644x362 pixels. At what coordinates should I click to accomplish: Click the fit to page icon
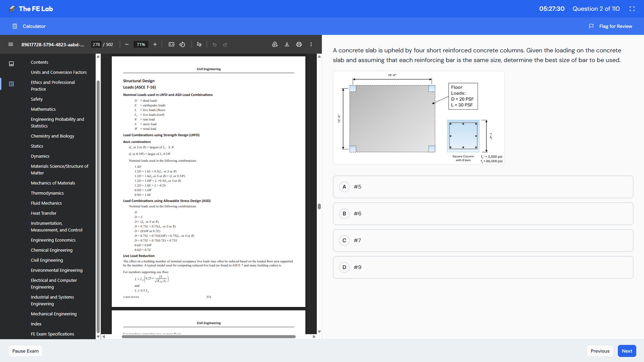(171, 44)
